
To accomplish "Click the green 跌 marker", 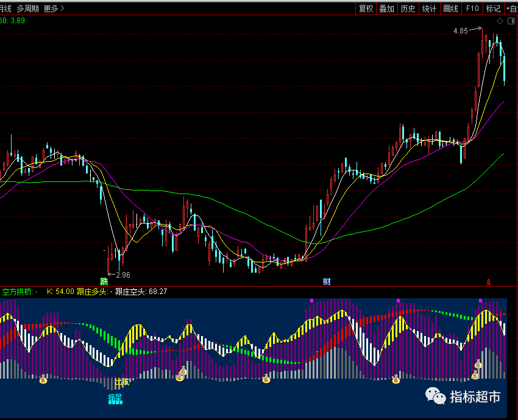I will point(104,281).
